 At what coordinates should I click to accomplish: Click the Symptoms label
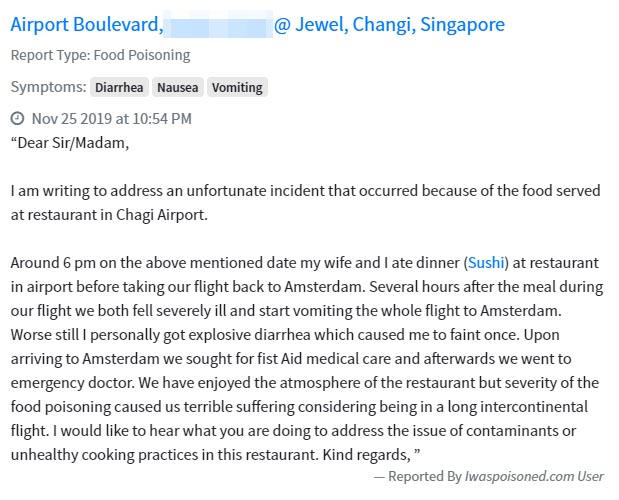(47, 87)
